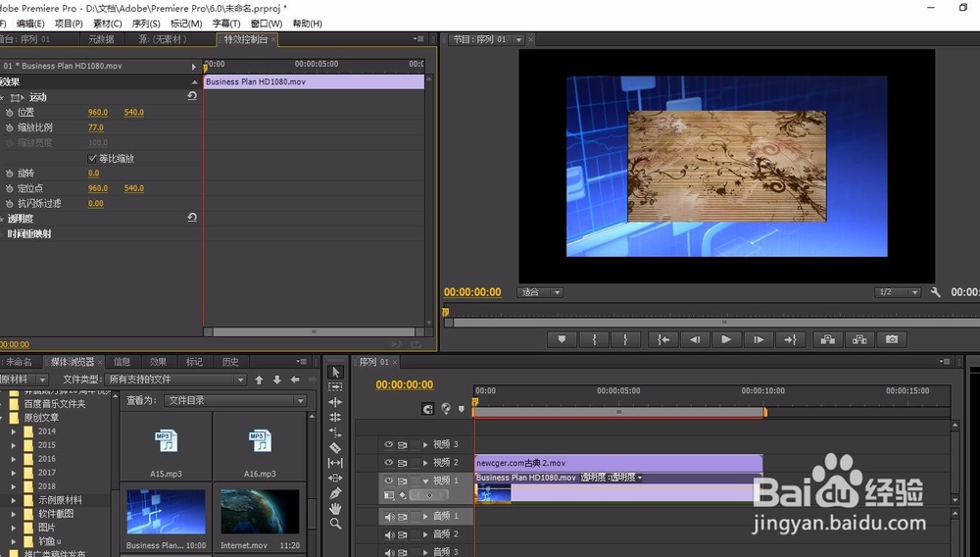Open the 素材(C) menu

107,24
